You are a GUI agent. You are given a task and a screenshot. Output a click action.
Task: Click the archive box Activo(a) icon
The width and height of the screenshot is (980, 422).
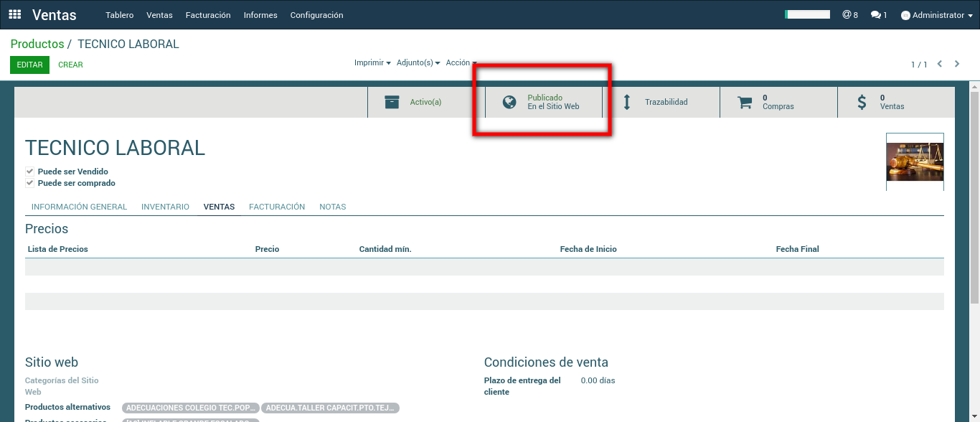click(x=392, y=102)
